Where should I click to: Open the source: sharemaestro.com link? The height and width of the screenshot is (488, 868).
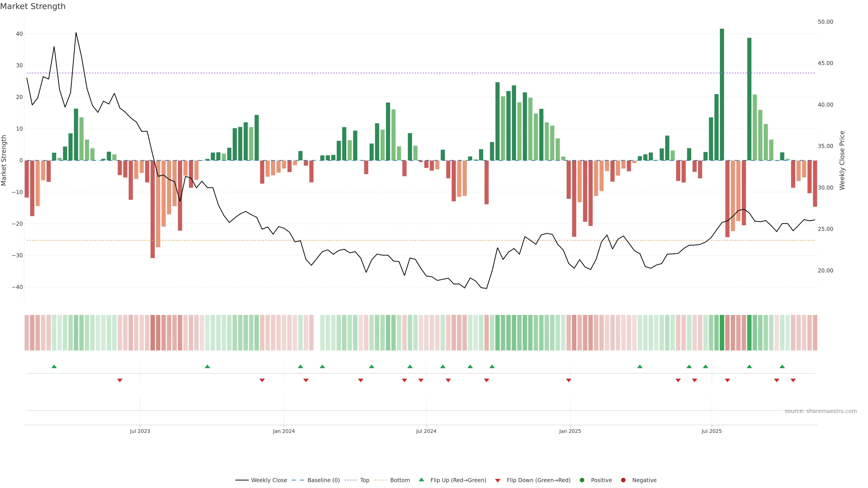tap(821, 411)
